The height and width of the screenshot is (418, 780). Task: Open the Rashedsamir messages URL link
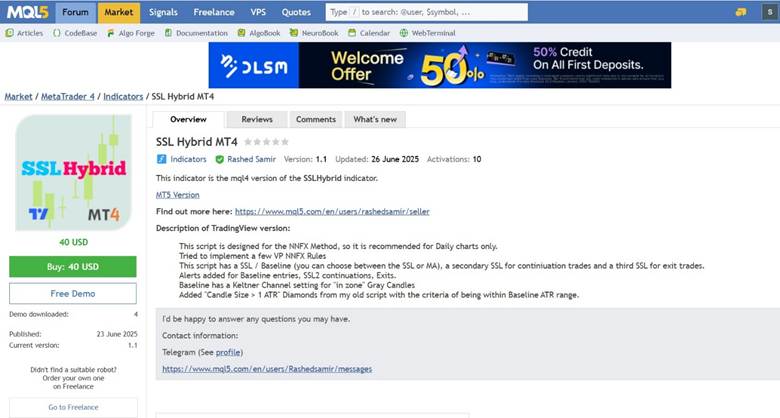click(267, 369)
